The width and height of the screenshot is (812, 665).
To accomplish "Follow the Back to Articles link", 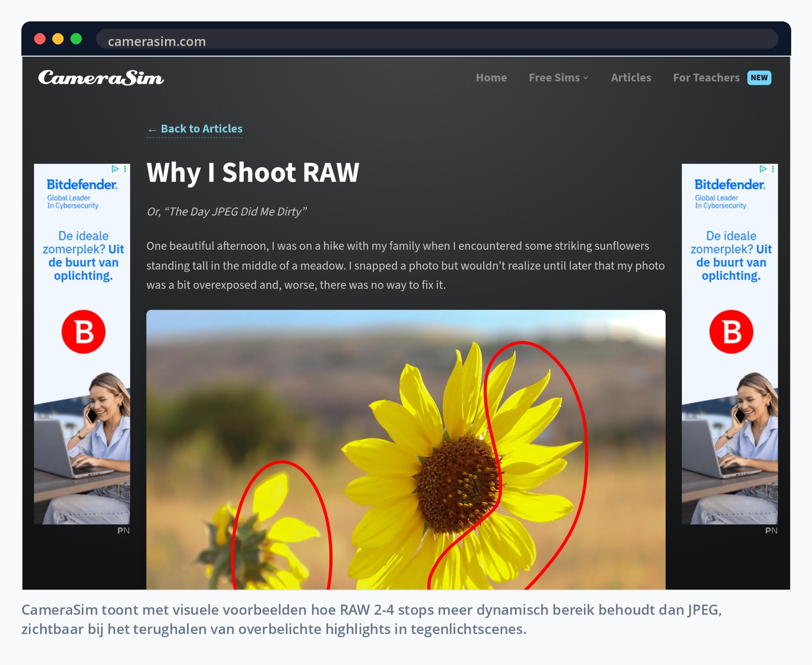I will [x=194, y=129].
